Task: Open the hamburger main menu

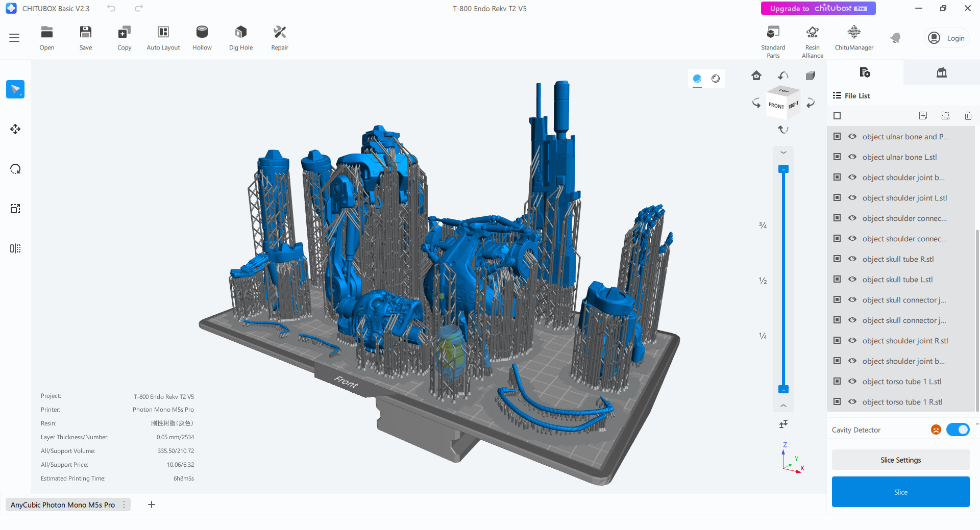Action: [14, 38]
